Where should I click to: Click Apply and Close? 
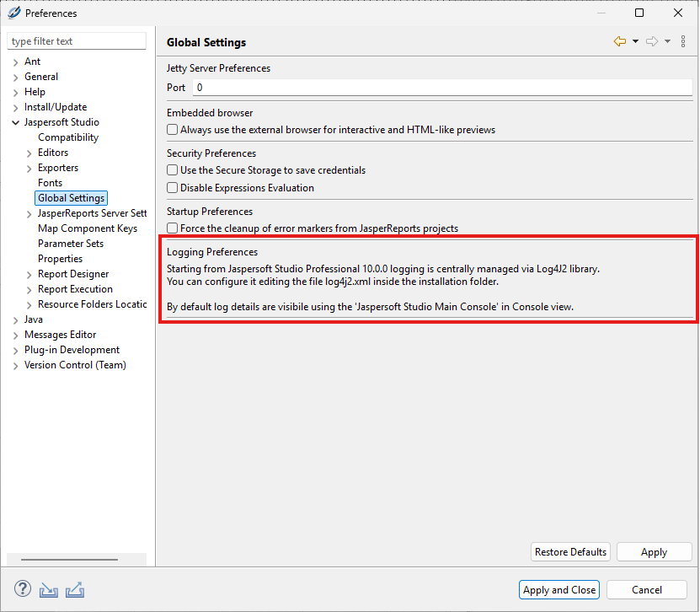click(x=559, y=590)
